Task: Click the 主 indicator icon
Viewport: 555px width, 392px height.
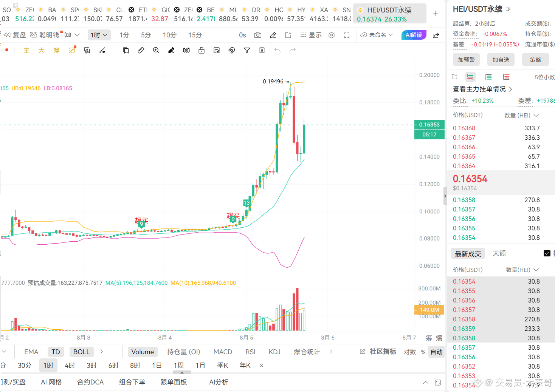Action: coord(26,50)
